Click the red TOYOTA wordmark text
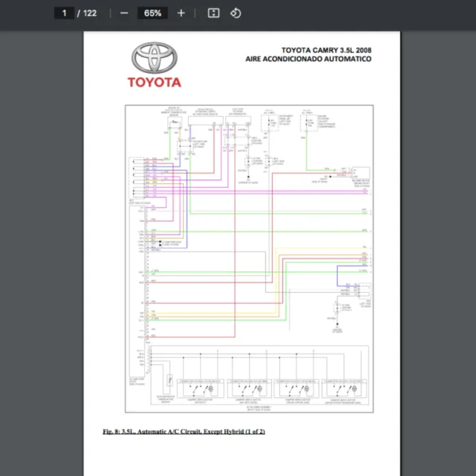 click(x=155, y=82)
